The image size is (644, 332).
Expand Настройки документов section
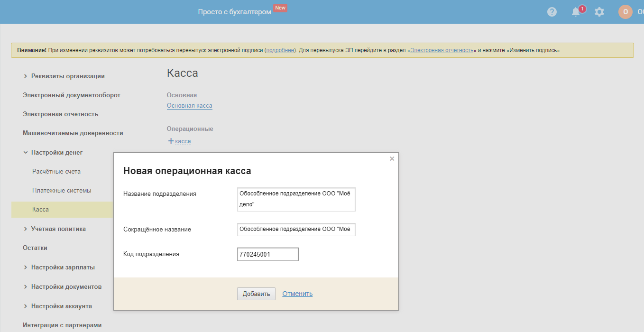26,287
